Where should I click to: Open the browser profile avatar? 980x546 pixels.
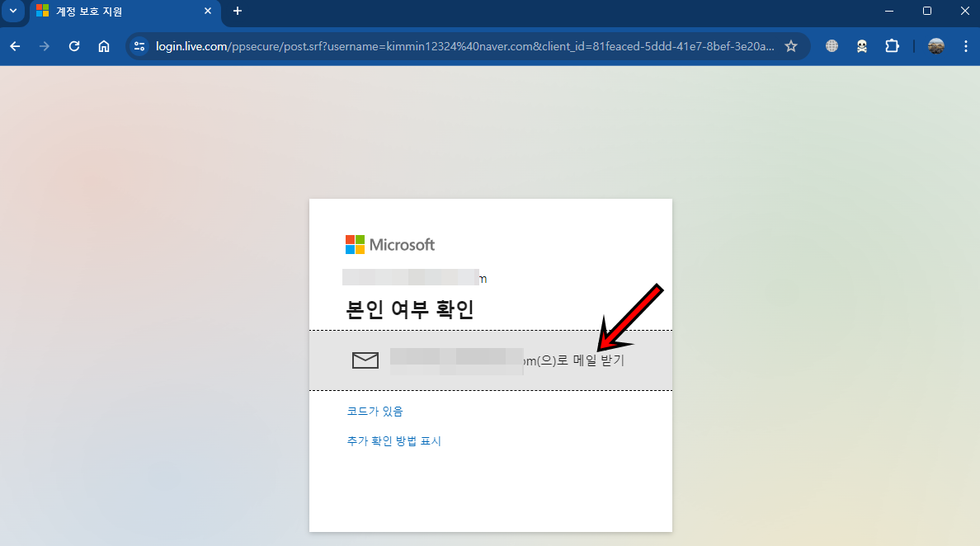(x=936, y=46)
